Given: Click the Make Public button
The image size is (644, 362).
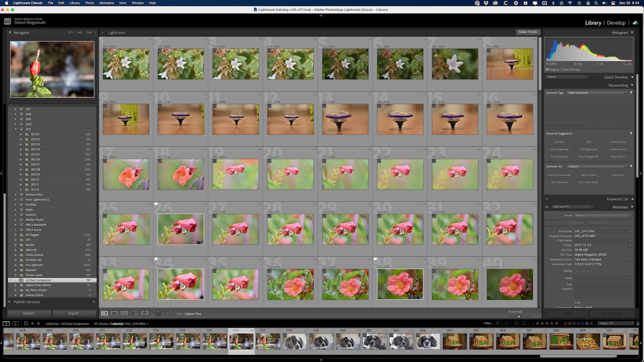Looking at the screenshot, I should pyautogui.click(x=528, y=32).
